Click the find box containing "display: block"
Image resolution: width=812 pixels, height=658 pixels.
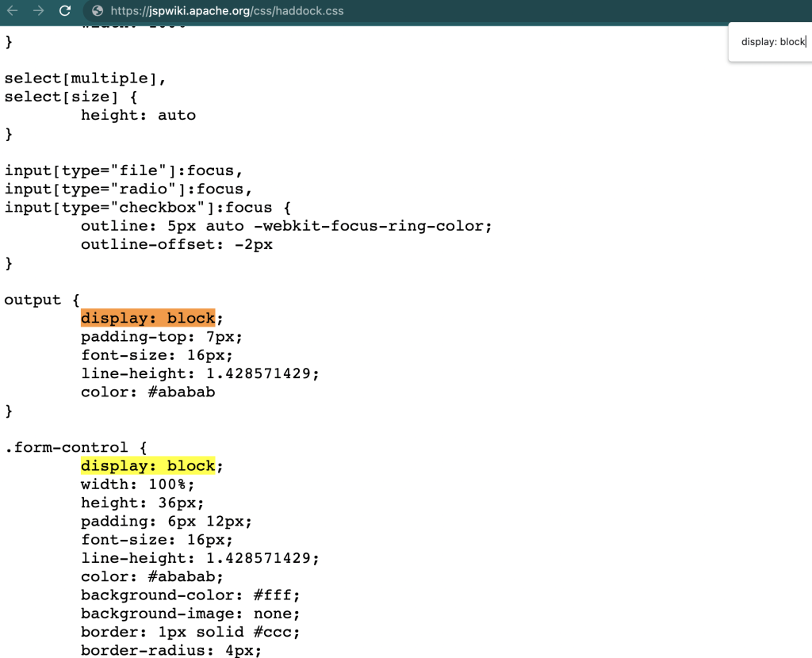click(773, 42)
